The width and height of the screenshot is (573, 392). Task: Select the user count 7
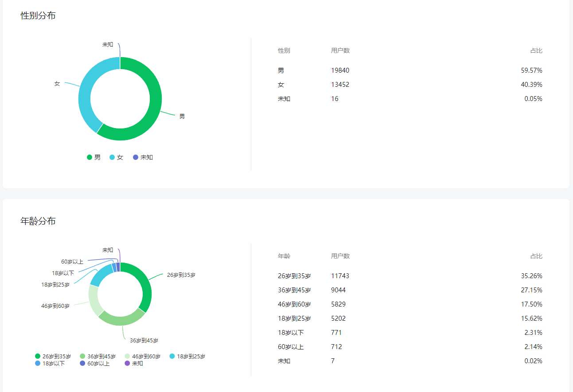pos(333,361)
